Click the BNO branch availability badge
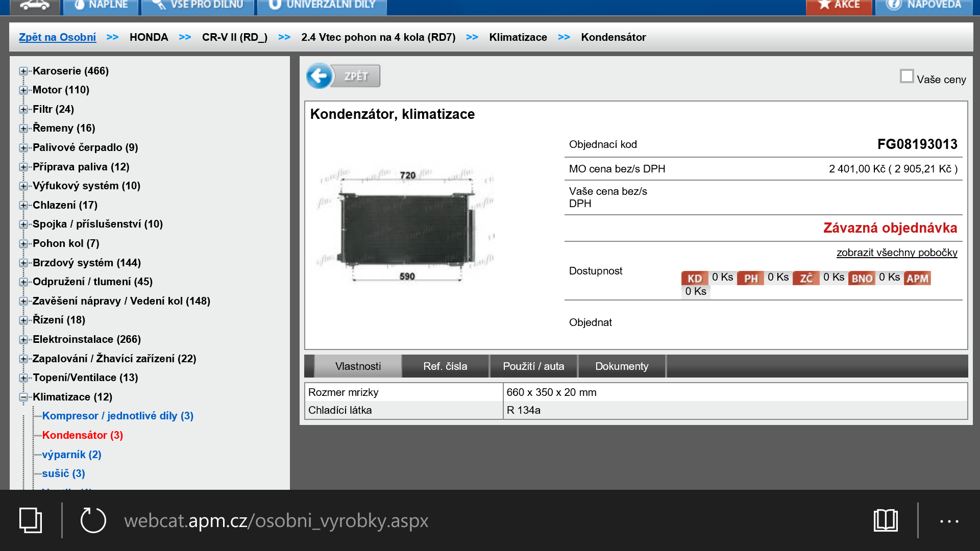 [x=862, y=278]
